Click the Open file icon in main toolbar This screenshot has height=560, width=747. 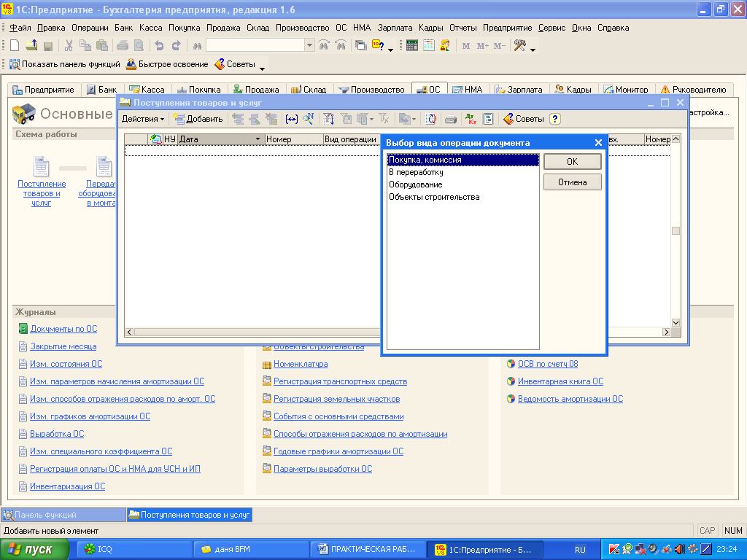point(31,46)
